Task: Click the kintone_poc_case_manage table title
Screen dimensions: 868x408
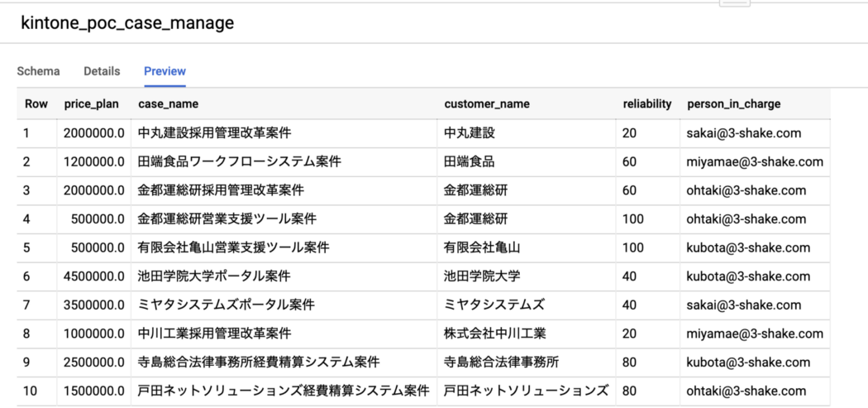Action: coord(127,23)
